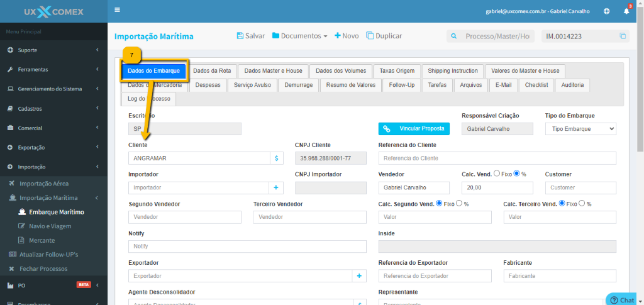644x305 pixels.
Task: Click the Salvar floppy disk icon
Action: [240, 36]
